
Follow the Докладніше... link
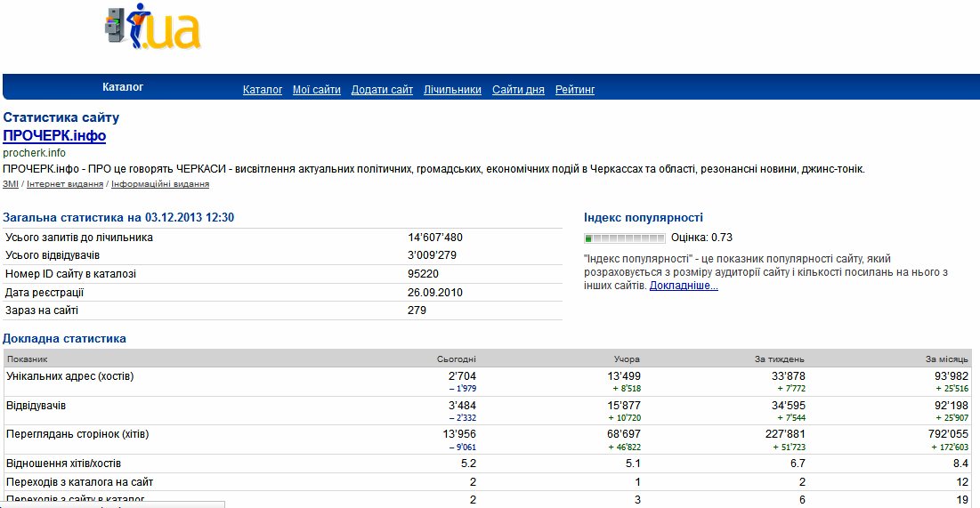(684, 286)
